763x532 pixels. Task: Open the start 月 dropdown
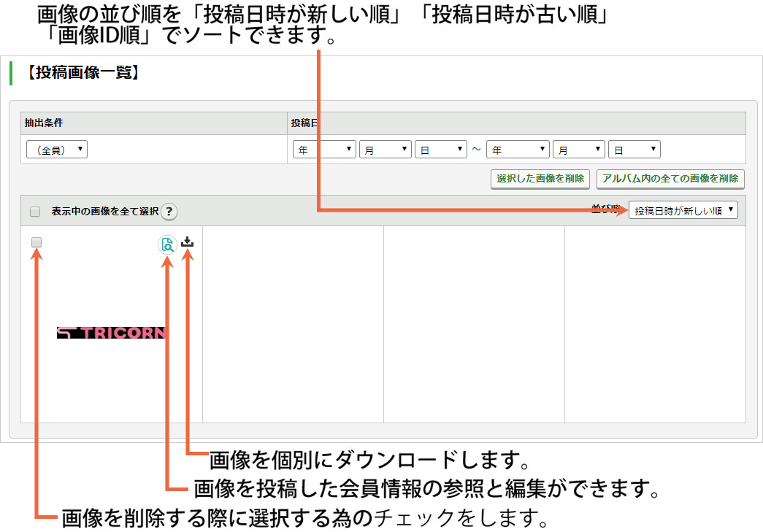tap(386, 150)
